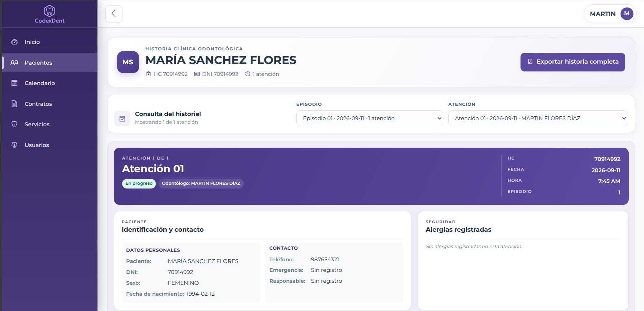
Task: Open Contratos in the sidebar
Action: click(x=50, y=104)
